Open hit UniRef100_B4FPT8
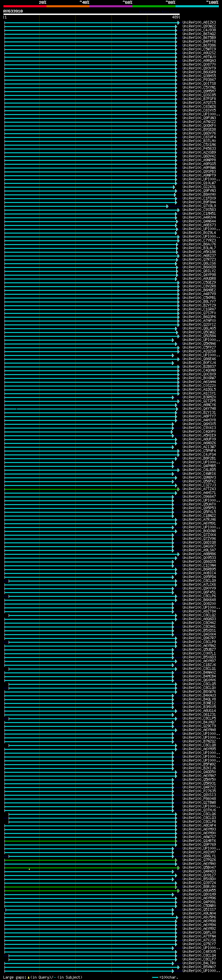Viewport: 222px width, 980px height. point(199,41)
